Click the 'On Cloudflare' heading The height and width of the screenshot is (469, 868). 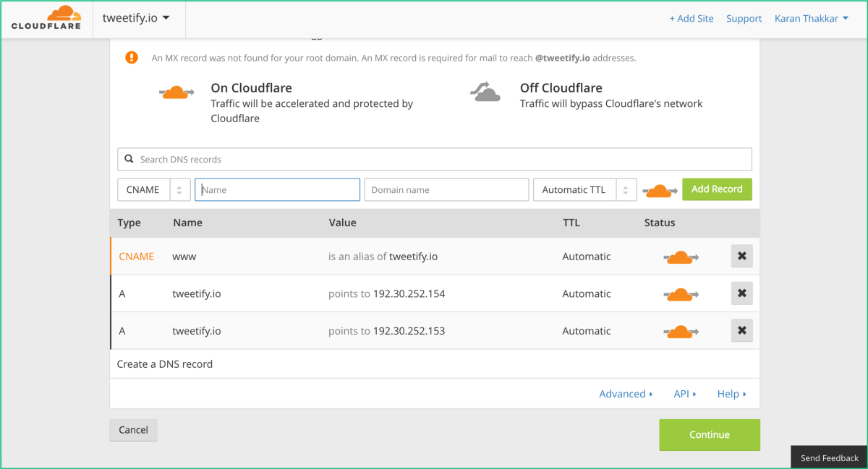[252, 88]
